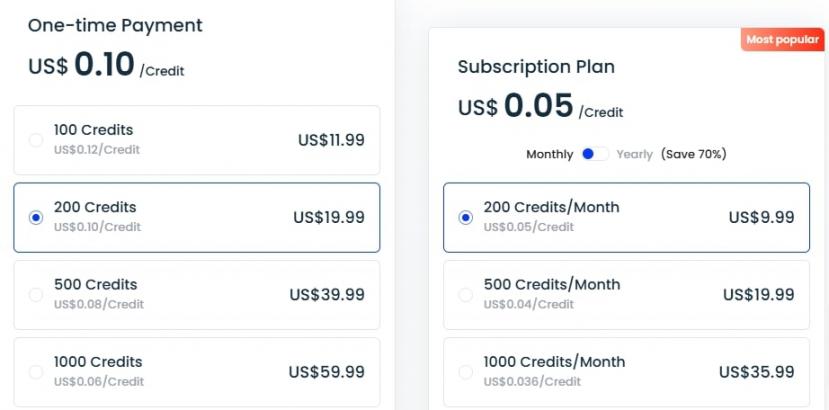
Task: Click the Monthly billing label
Action: pyautogui.click(x=549, y=154)
